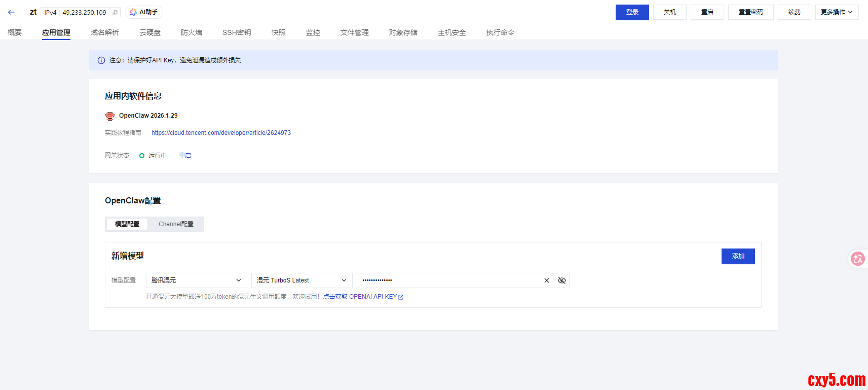Copy the IPv4 address with copy icon
The image size is (868, 390).
click(115, 13)
